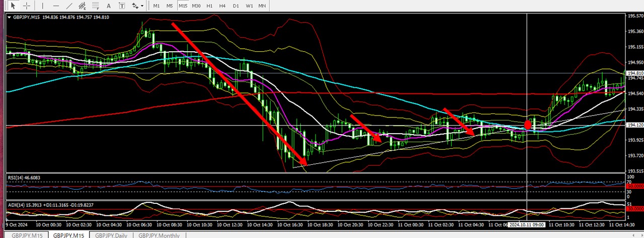Select the trendline drawing tool

(x=69, y=6)
